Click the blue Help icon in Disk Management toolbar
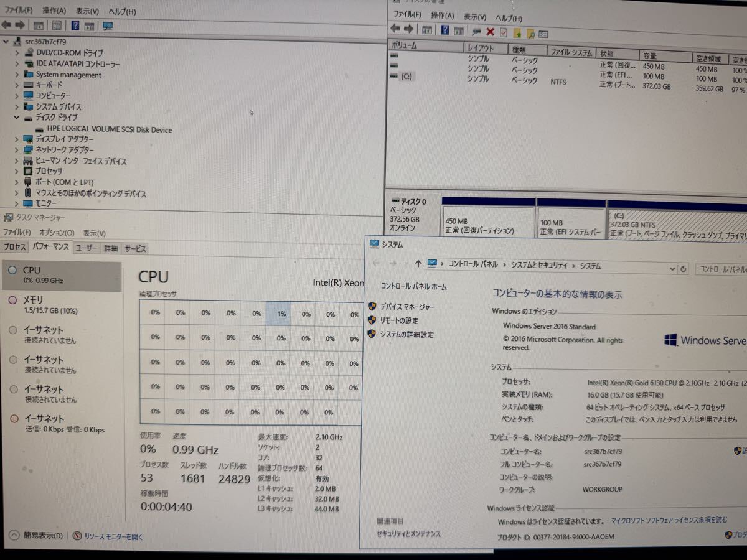Screen dimensions: 747x560 click(445, 30)
